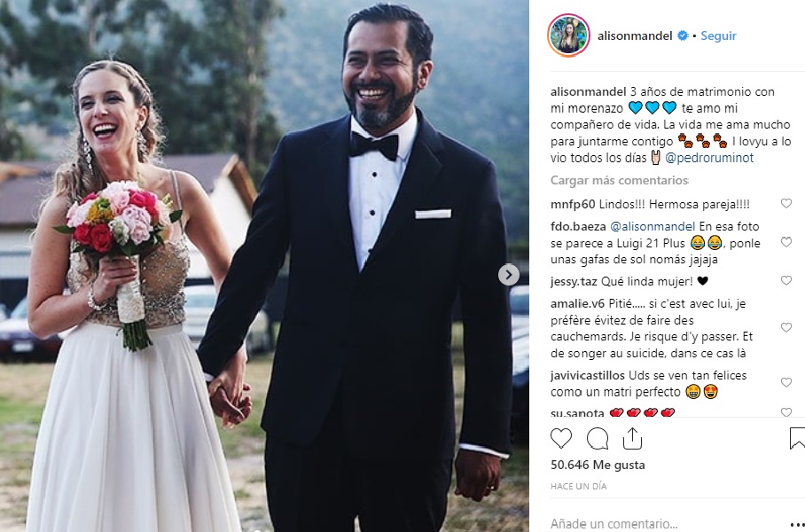Viewport: 805px width, 532px height.
Task: Open the alisonmandel username in the header
Action: tap(635, 35)
